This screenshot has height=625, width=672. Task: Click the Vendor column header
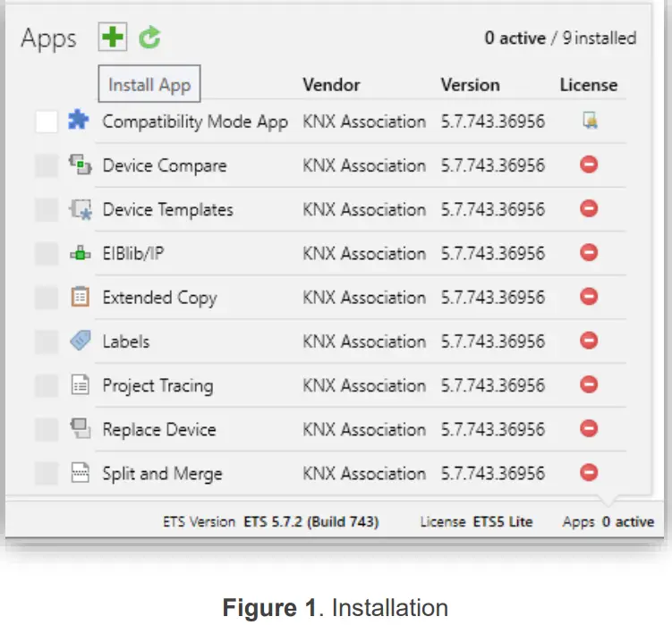click(x=331, y=85)
